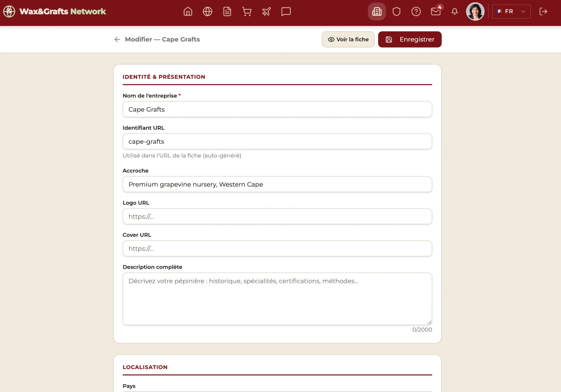This screenshot has width=561, height=392.
Task: Click the logout icon
Action: [543, 11]
